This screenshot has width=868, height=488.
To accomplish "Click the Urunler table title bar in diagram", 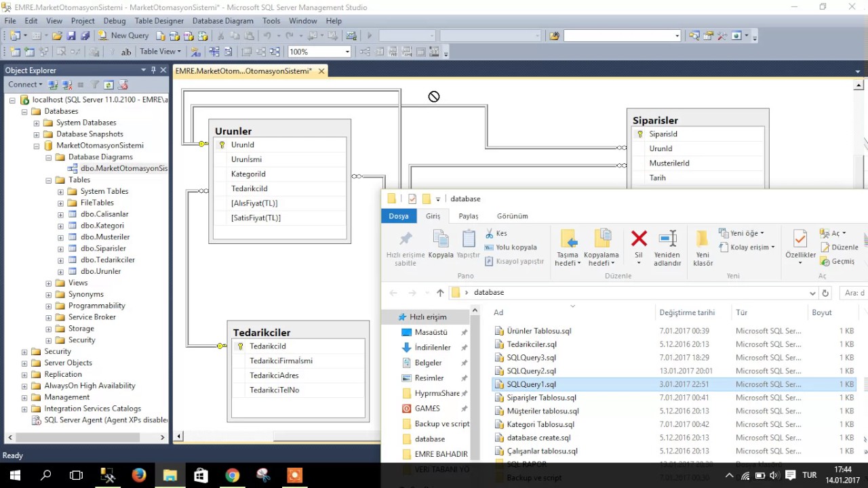I will coord(279,131).
